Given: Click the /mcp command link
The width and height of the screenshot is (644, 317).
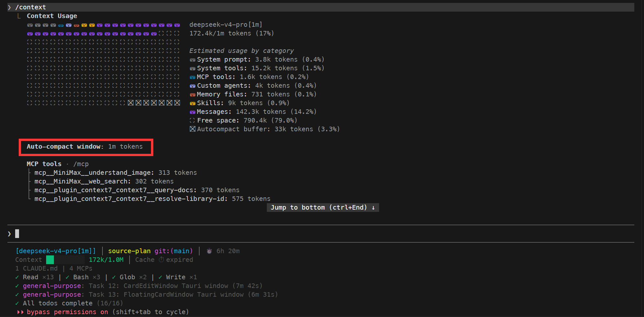Looking at the screenshot, I should click(x=81, y=164).
